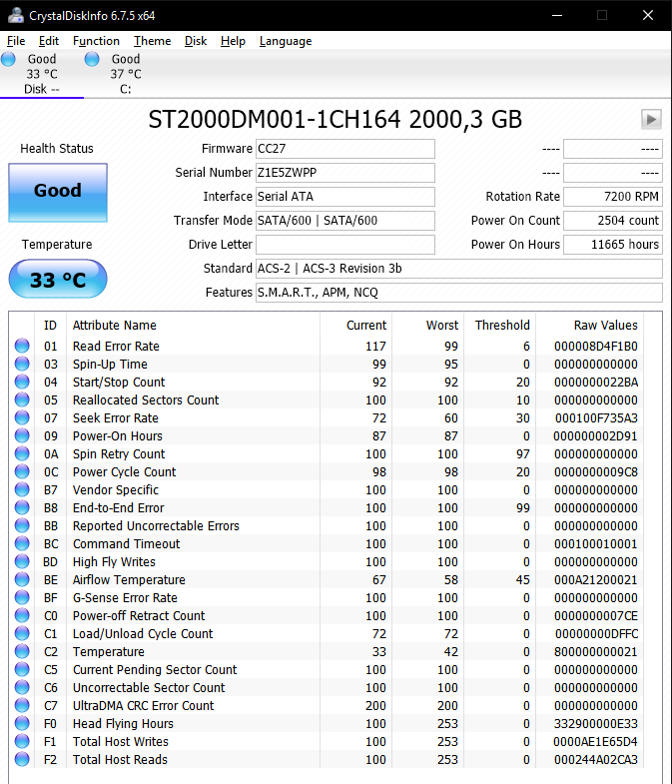Click status icon for Vendor Specific
This screenshot has height=784, width=672.
pos(22,490)
